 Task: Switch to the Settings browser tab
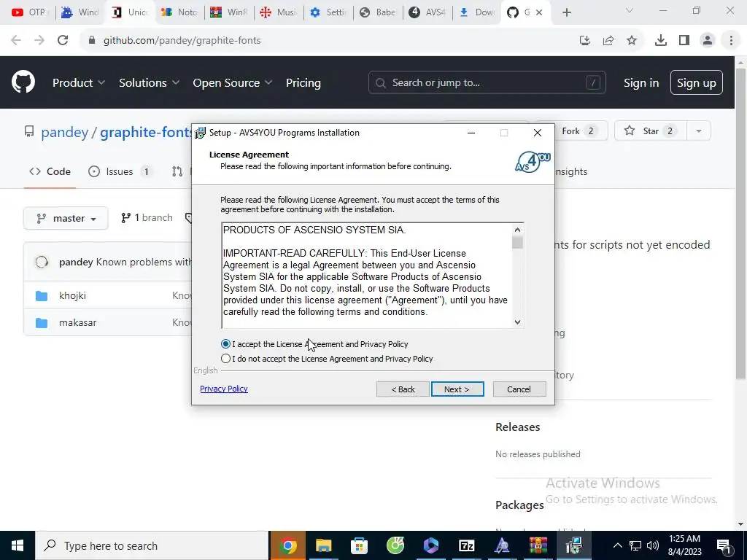click(x=328, y=12)
